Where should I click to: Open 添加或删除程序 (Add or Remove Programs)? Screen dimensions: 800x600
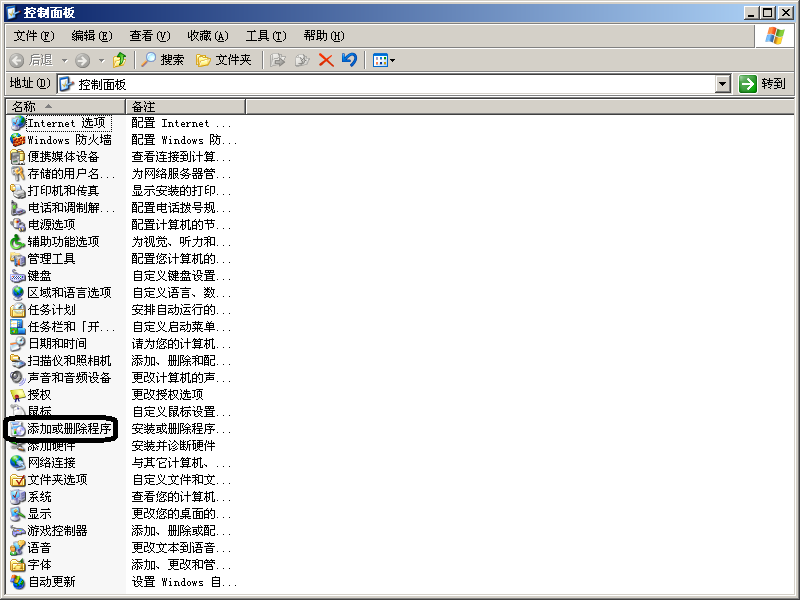click(64, 428)
